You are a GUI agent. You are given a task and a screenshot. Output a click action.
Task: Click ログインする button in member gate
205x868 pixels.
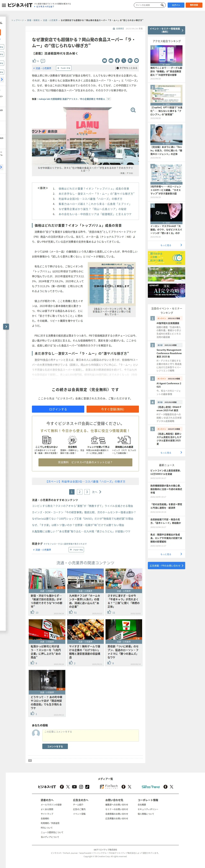click(x=58, y=409)
